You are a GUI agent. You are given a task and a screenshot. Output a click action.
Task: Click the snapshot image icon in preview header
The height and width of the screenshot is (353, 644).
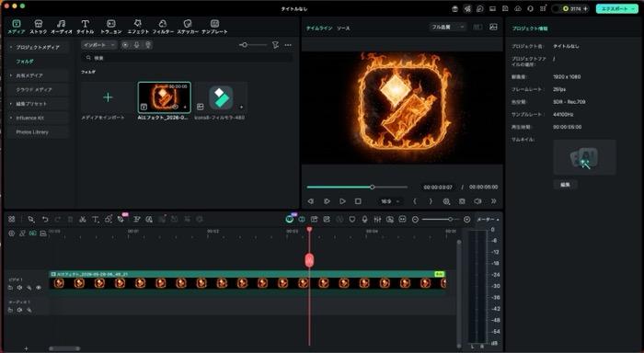[x=493, y=27]
